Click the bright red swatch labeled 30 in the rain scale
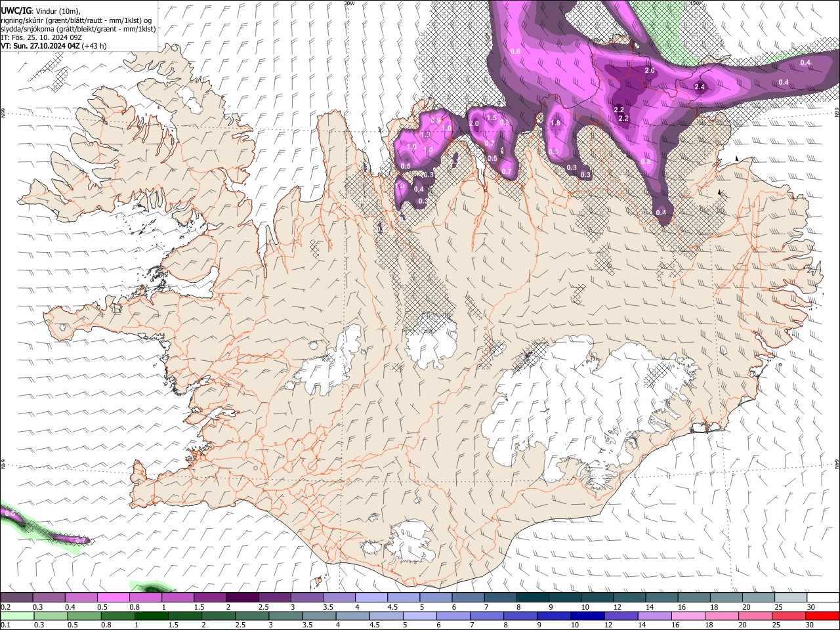Image resolution: width=840 pixels, height=630 pixels. [823, 616]
